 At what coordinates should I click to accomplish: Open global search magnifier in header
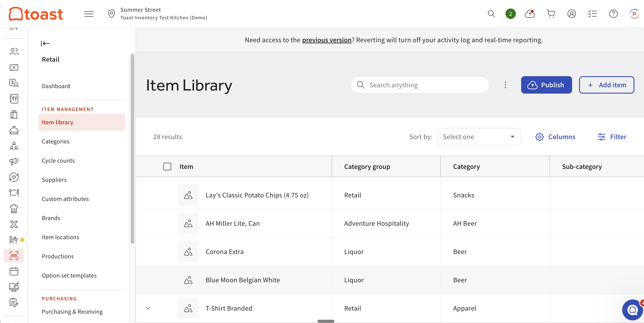[x=491, y=14]
